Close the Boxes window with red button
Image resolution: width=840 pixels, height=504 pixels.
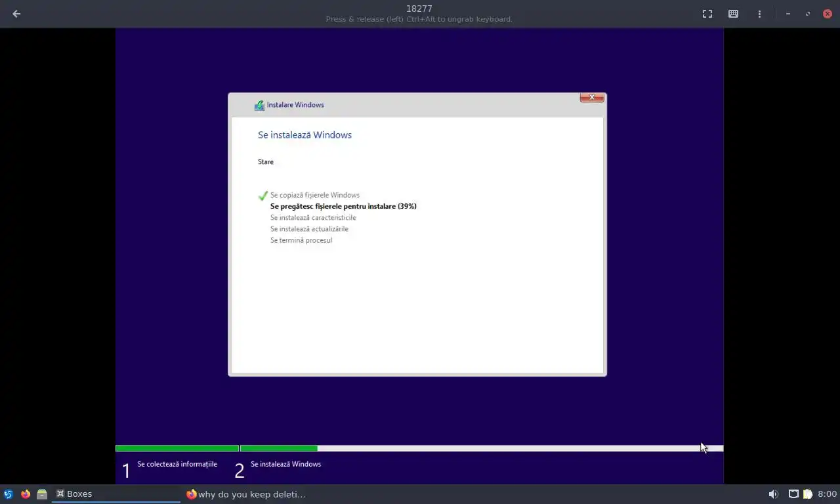point(828,14)
